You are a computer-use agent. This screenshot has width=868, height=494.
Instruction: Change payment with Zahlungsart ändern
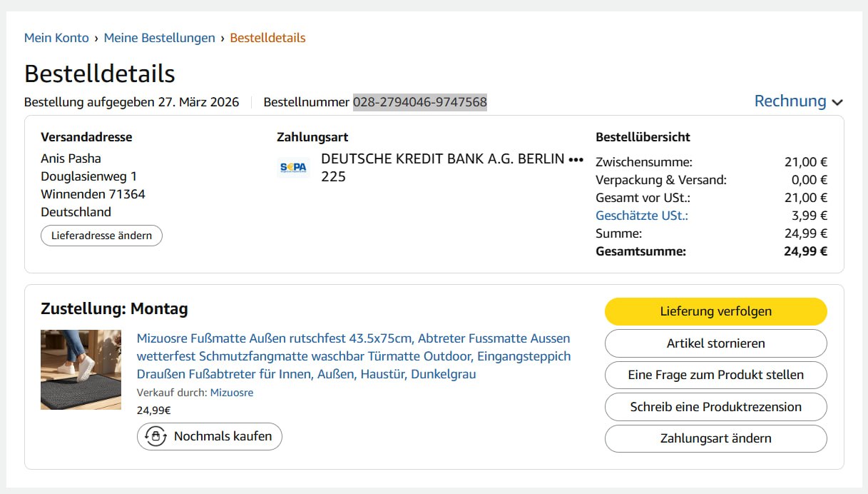[715, 438]
